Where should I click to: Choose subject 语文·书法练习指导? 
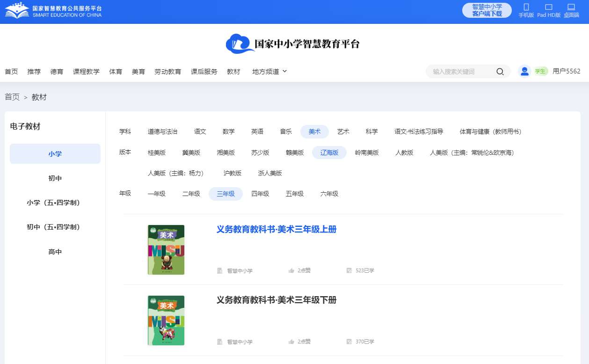pos(419,132)
